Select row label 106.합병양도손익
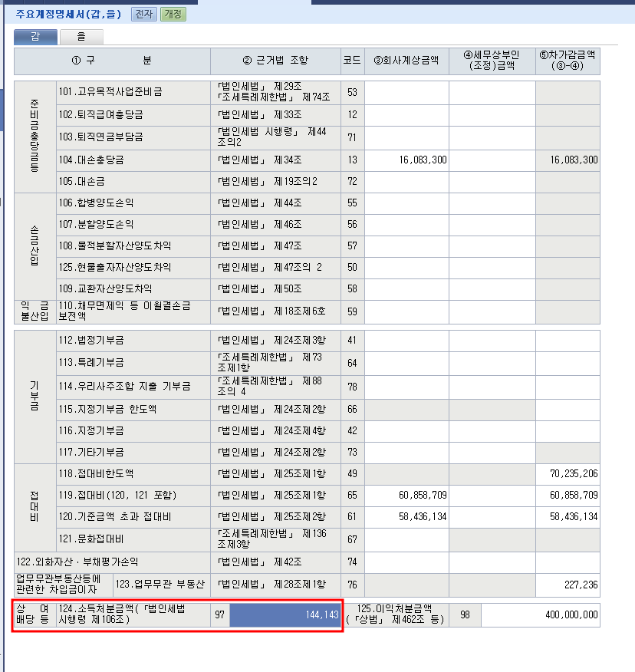 coord(133,203)
